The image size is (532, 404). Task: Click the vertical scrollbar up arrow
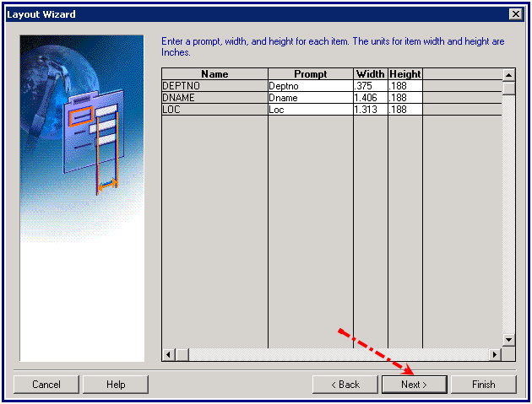[508, 74]
